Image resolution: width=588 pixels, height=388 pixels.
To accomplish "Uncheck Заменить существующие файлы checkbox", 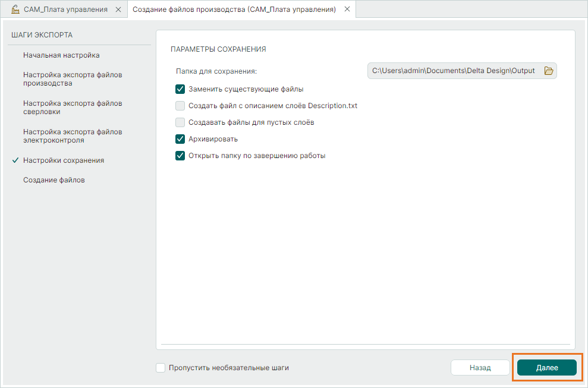I will click(180, 89).
